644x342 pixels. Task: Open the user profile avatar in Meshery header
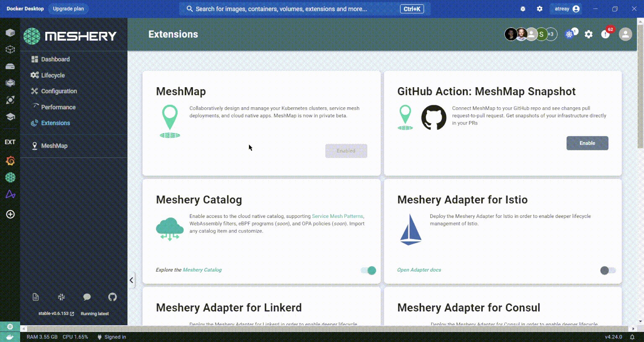coord(625,34)
